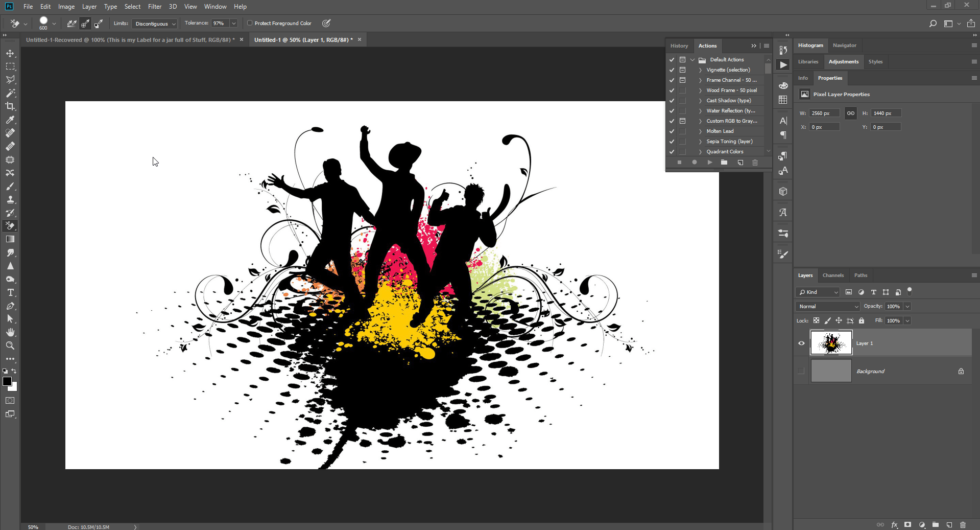Switch to the Channels tab
980x530 pixels.
(x=833, y=275)
